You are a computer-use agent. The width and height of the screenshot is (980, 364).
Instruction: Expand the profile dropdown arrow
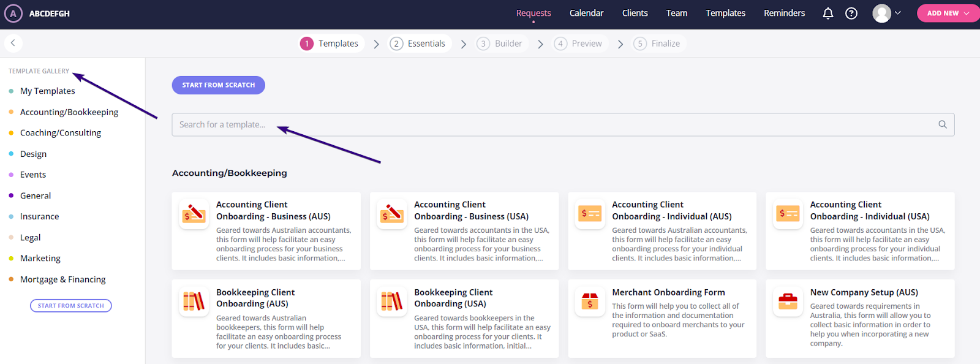coord(898,13)
